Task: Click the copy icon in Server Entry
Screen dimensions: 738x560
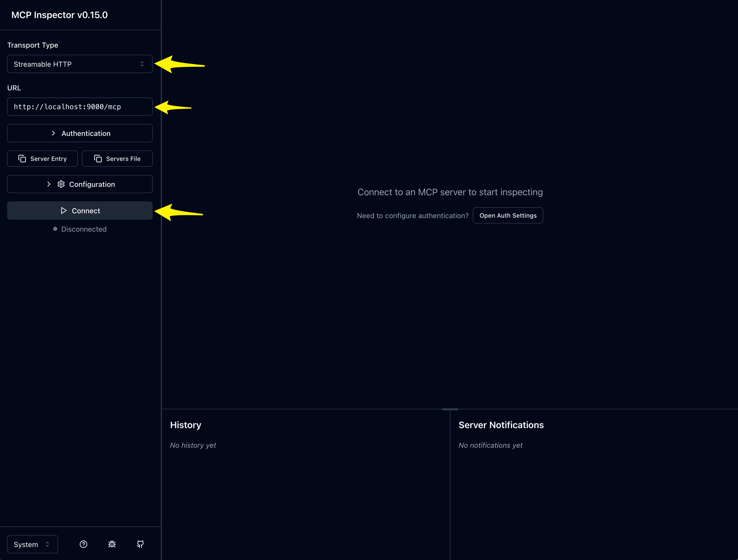Action: (22, 159)
